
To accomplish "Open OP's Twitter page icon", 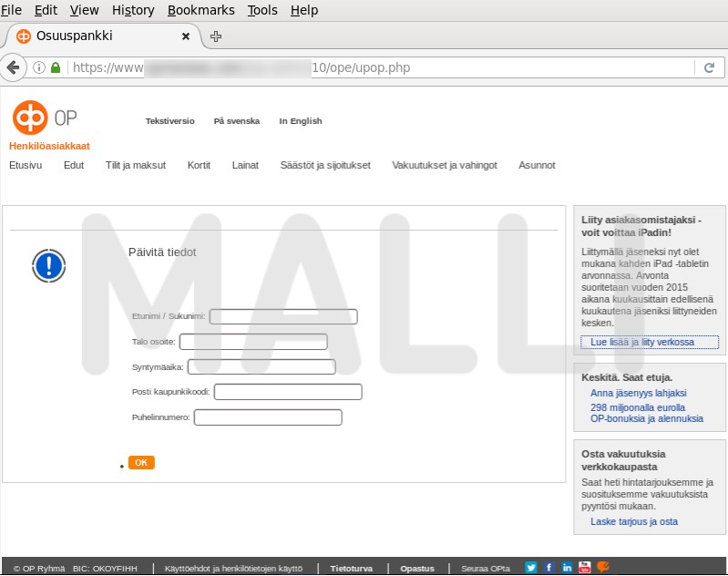I will click(531, 568).
